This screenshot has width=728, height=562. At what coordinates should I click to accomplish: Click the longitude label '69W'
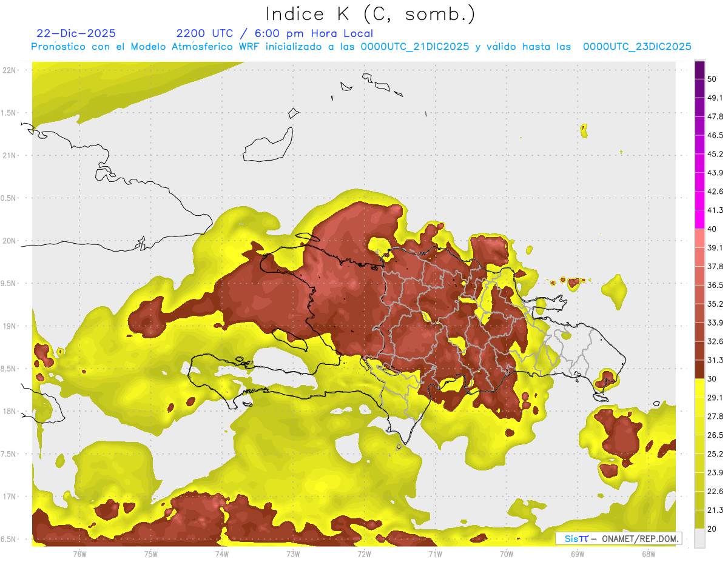click(x=578, y=554)
